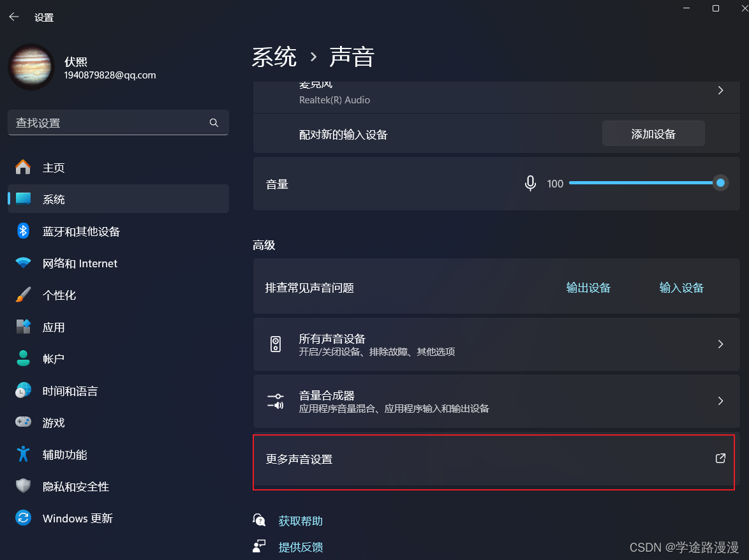Click the privacy shield icon
This screenshot has height=560, width=749.
coord(23,486)
